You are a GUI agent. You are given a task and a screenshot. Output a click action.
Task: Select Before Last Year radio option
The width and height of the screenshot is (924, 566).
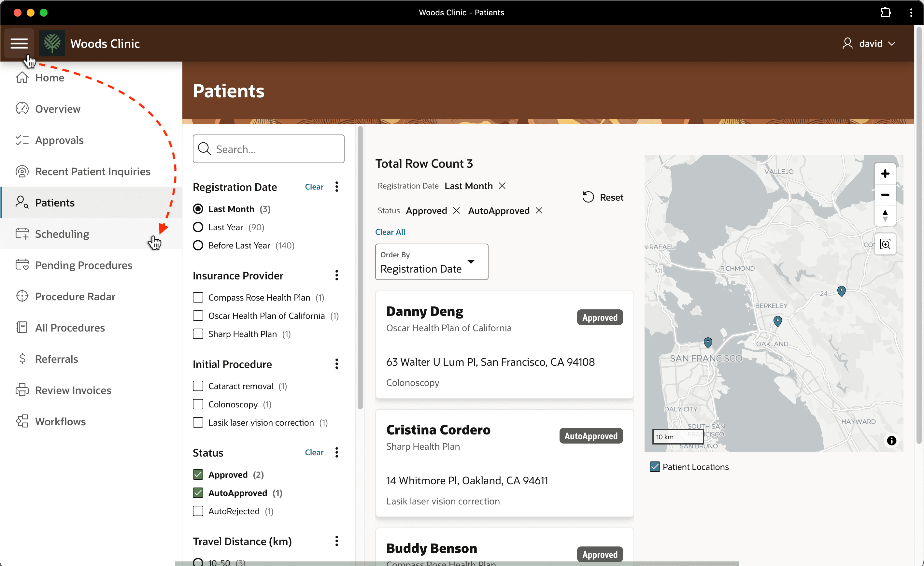tap(198, 245)
